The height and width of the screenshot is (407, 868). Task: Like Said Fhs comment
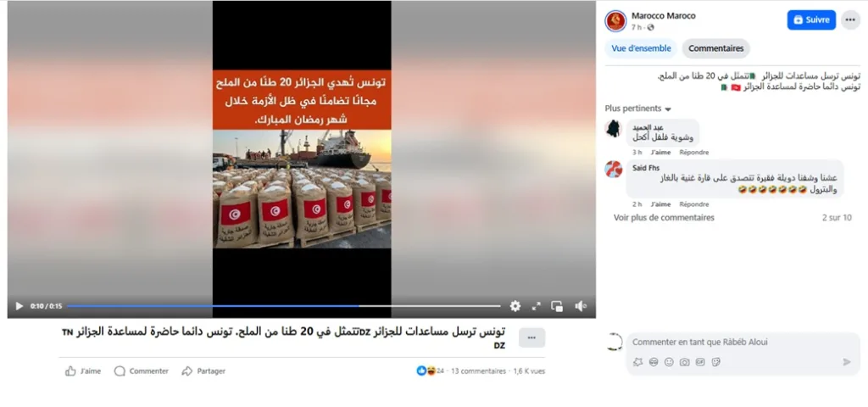coord(660,204)
